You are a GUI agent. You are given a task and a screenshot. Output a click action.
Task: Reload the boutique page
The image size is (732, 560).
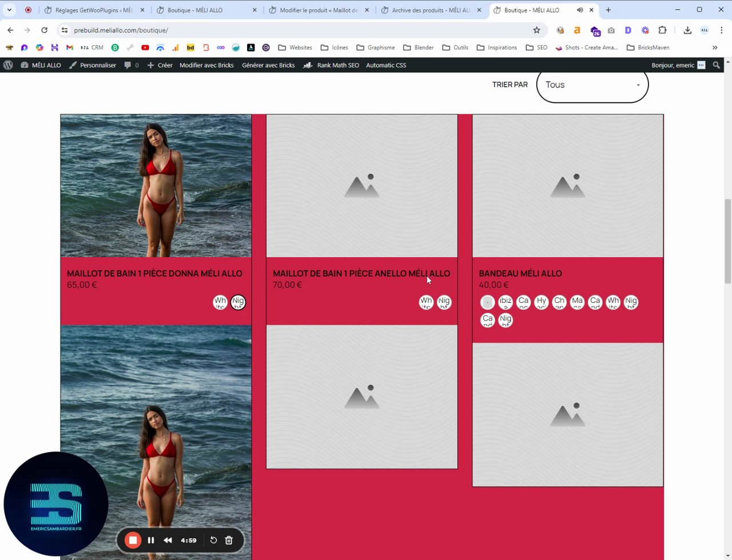coord(44,30)
